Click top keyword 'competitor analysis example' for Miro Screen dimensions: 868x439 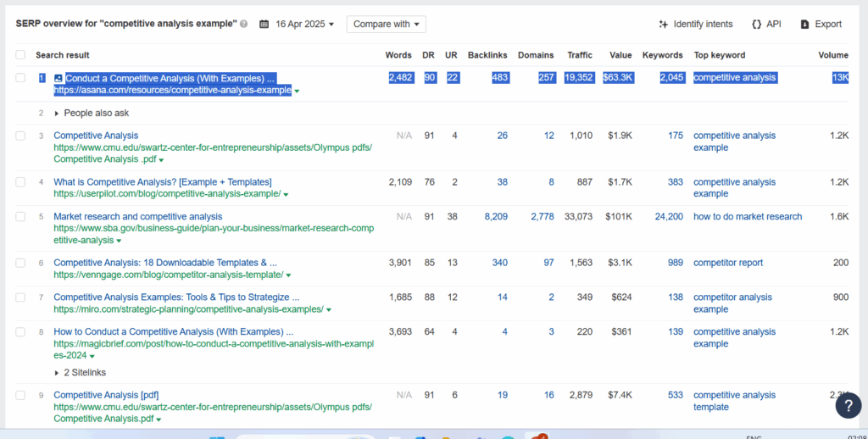(x=733, y=303)
